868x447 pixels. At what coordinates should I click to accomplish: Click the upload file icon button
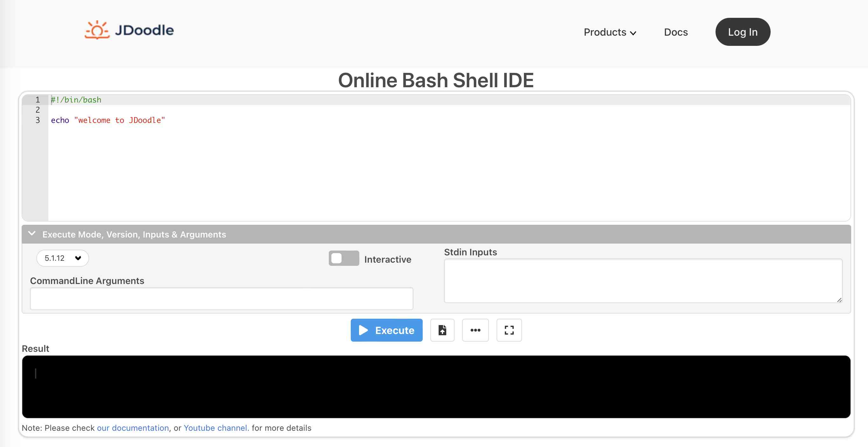pyautogui.click(x=442, y=330)
